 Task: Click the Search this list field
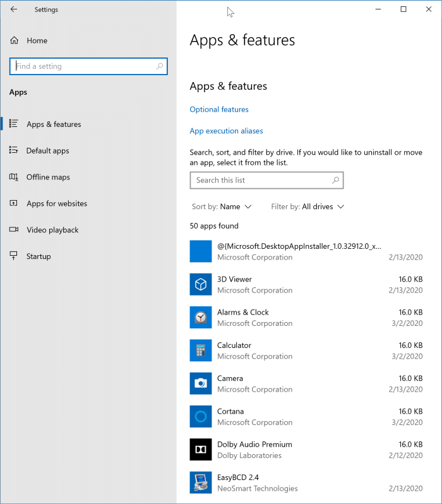click(x=266, y=180)
